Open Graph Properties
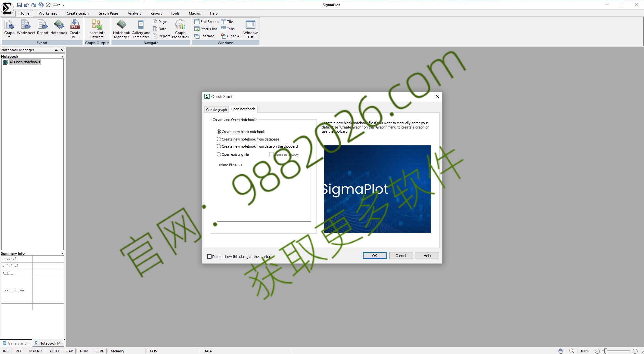Viewport: 644px width, 354px height. tap(180, 29)
